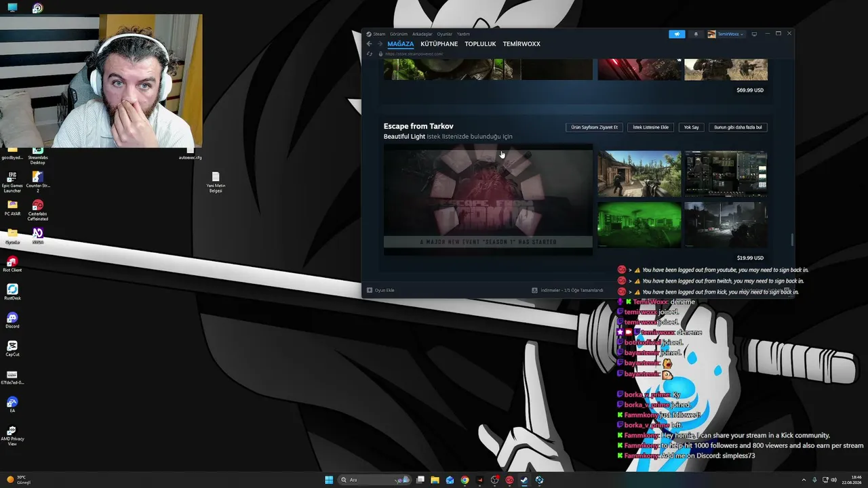The height and width of the screenshot is (488, 868).
Task: Open Google Chrome from the taskbar
Action: pos(465,480)
